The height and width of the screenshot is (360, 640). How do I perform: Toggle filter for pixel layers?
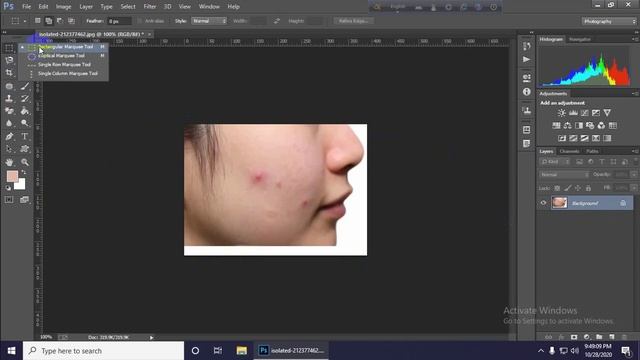coord(579,162)
